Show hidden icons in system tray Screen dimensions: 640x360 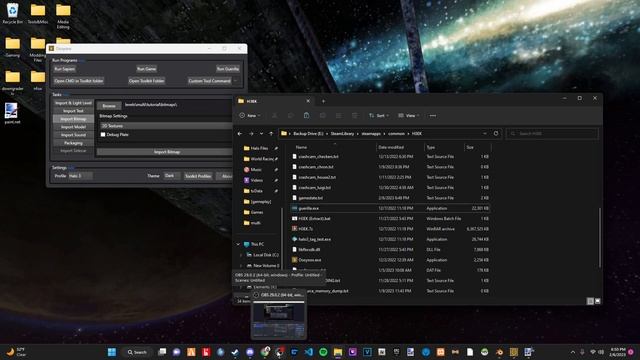[x=573, y=352]
